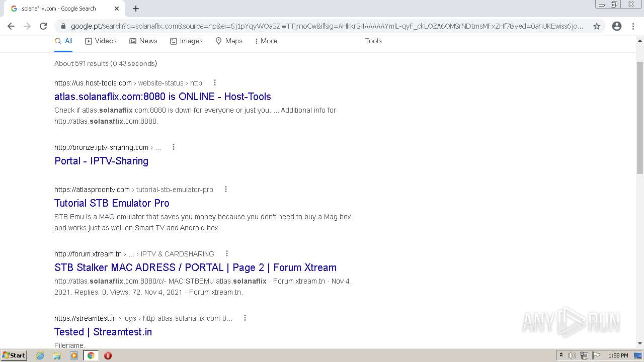Click the 1:58 PM taskbar clock
The height and width of the screenshot is (362, 644).
tap(618, 355)
